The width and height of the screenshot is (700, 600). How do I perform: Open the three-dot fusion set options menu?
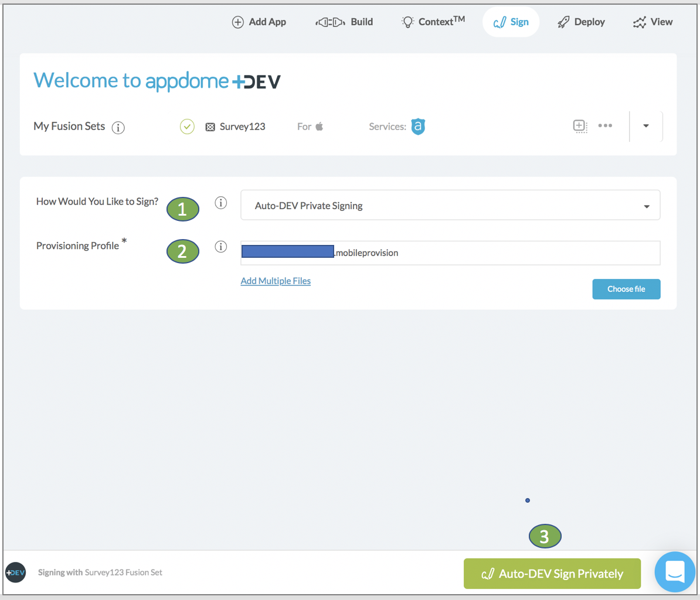[605, 126]
